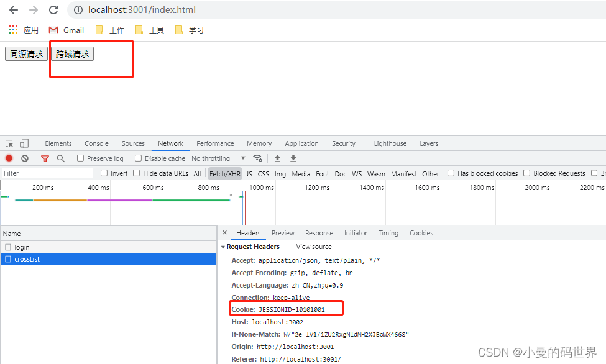Switch to the Console tab
Image resolution: width=606 pixels, height=364 pixels.
coord(96,143)
